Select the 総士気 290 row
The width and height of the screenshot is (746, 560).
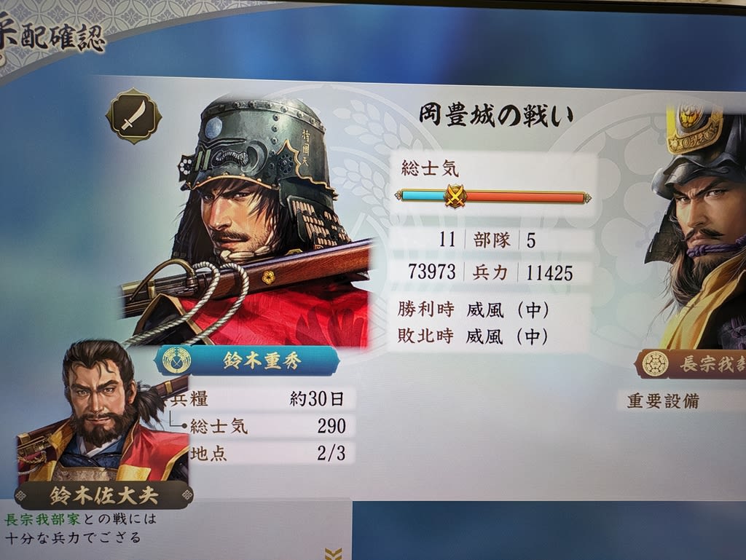tap(268, 426)
